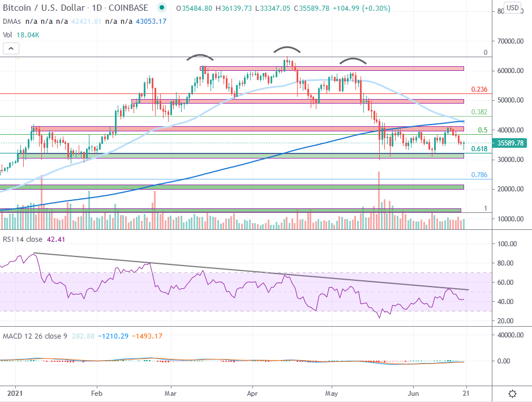The image size is (532, 402).
Task: Select the DMAs indicator label
Action: click(x=12, y=22)
